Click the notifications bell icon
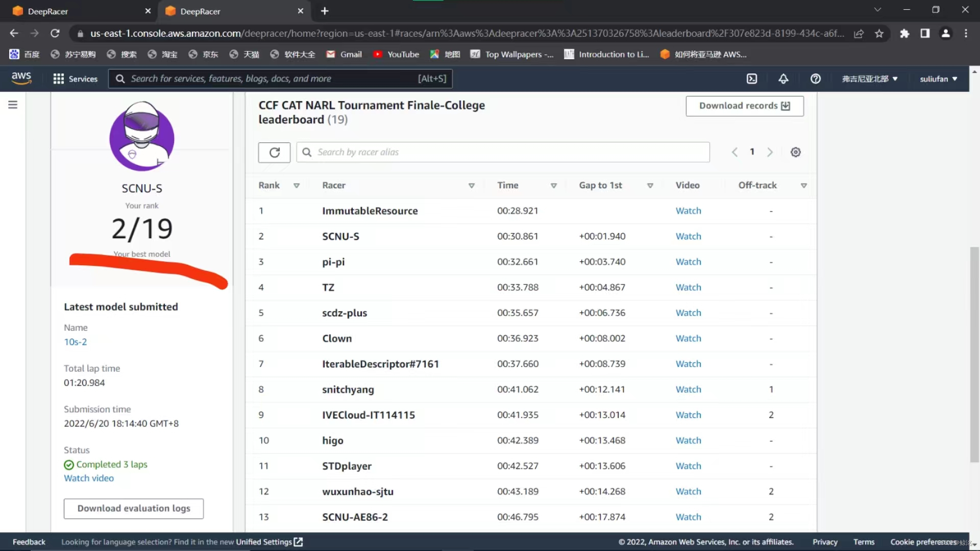Screen dimensions: 980x551 783,79
